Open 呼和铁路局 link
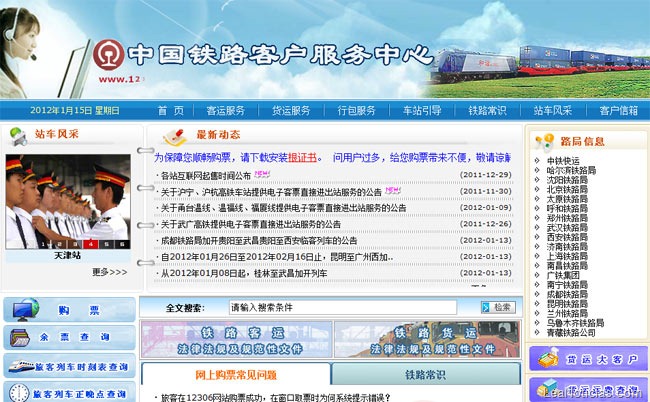Screen dimensions: 650x402 [x=567, y=208]
